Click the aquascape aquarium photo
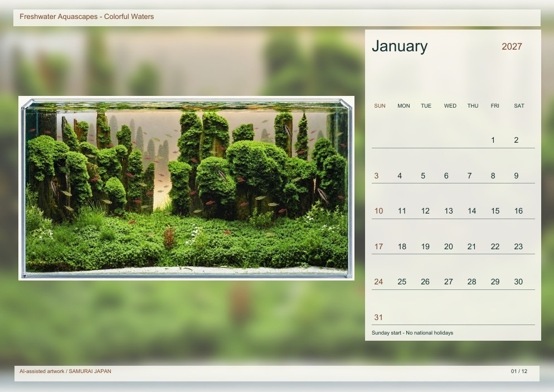The image size is (554, 392). click(186, 188)
